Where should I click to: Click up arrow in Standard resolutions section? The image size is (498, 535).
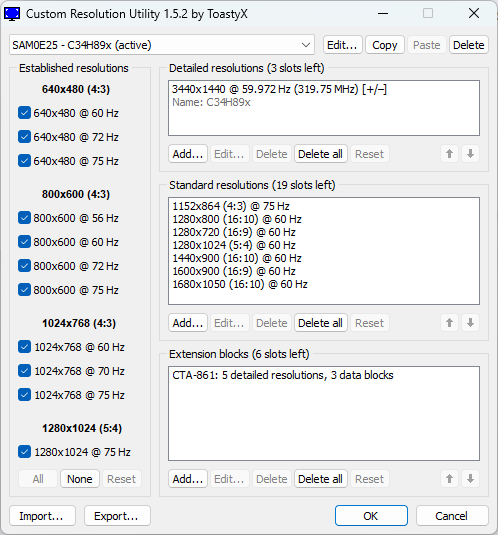coord(449,323)
